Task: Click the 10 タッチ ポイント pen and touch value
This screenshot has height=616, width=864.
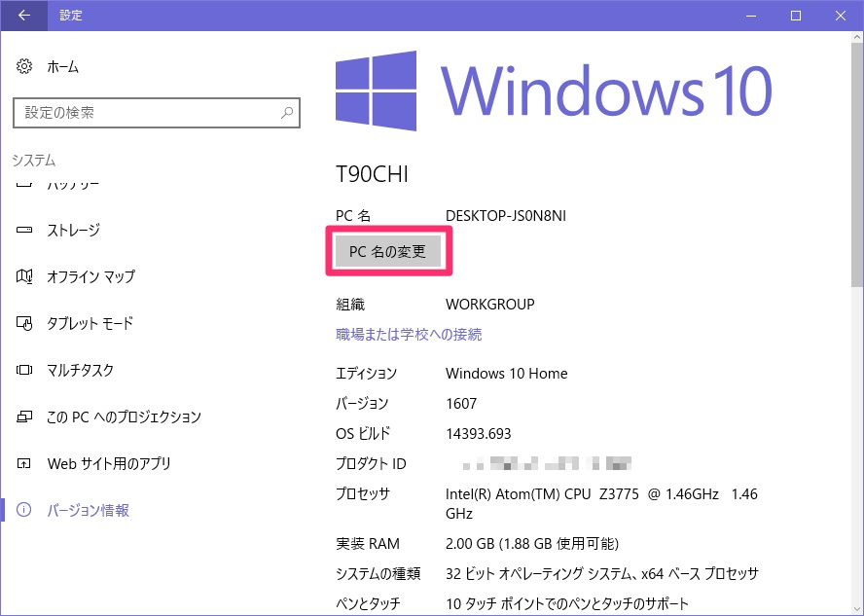Action: [567, 604]
